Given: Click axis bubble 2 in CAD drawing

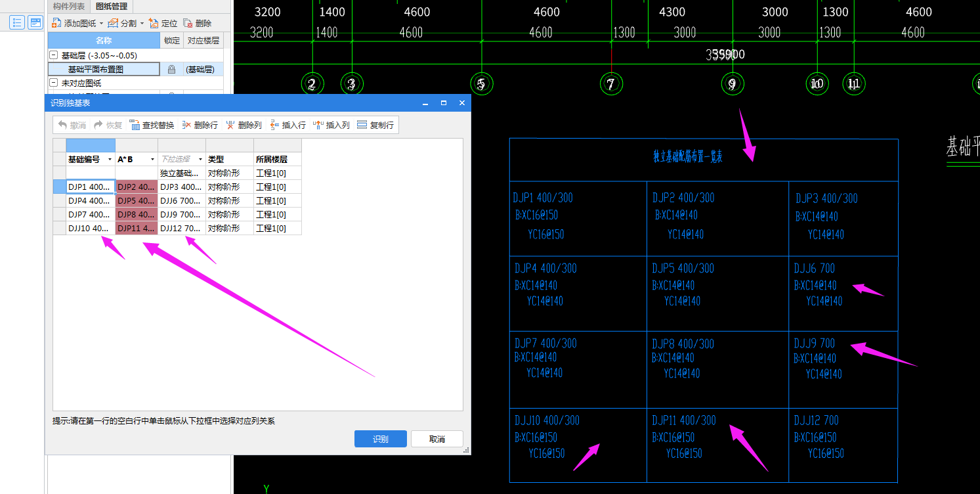Looking at the screenshot, I should (x=312, y=83).
